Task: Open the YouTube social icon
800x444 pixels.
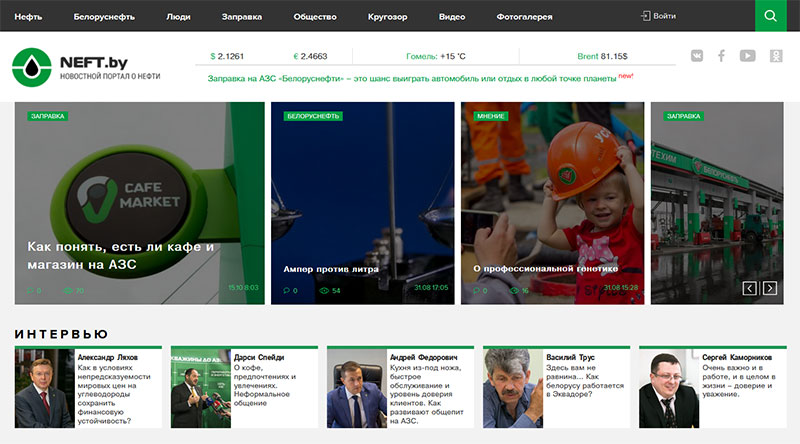Action: tap(747, 56)
